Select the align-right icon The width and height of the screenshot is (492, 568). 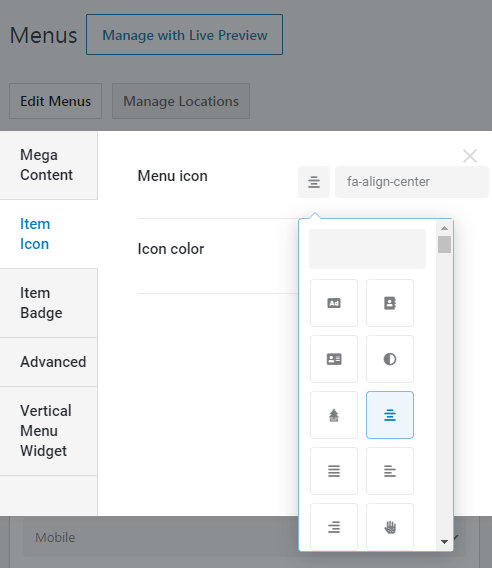pos(334,527)
